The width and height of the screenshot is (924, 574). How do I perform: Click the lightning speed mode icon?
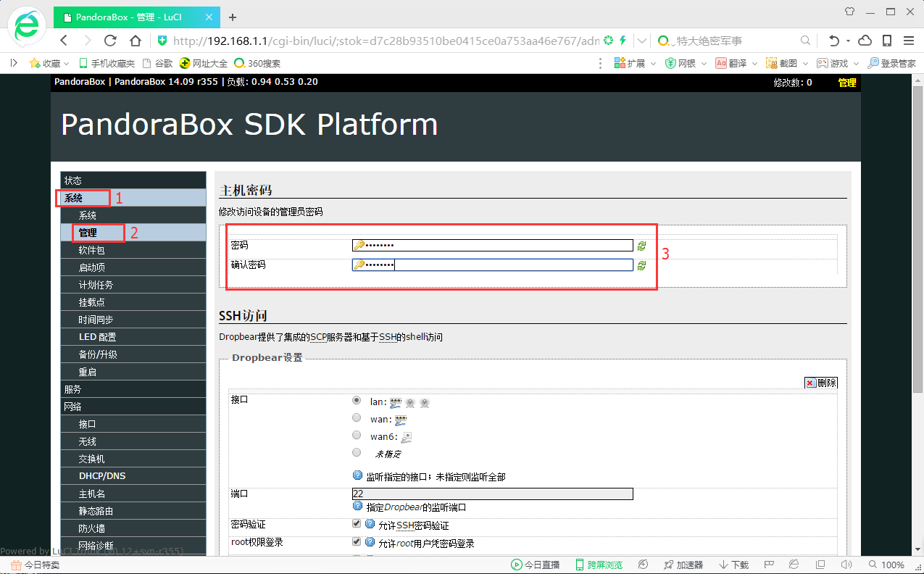623,41
